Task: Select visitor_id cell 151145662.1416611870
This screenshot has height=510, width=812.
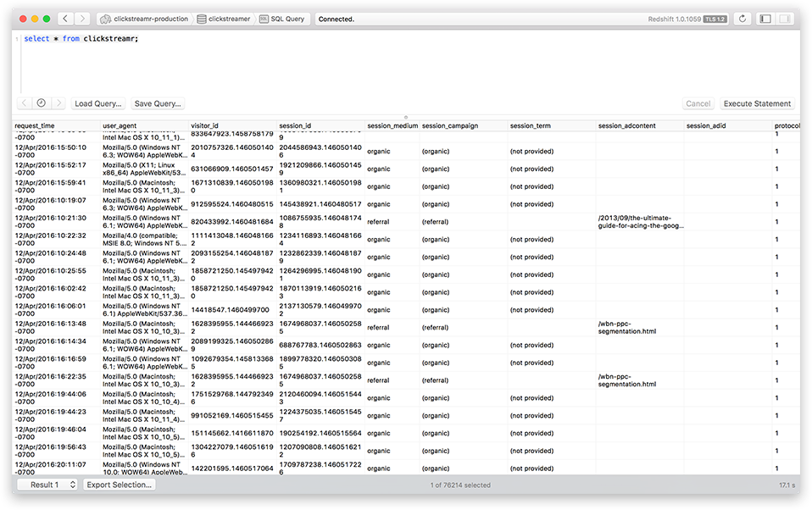Action: coord(232,433)
